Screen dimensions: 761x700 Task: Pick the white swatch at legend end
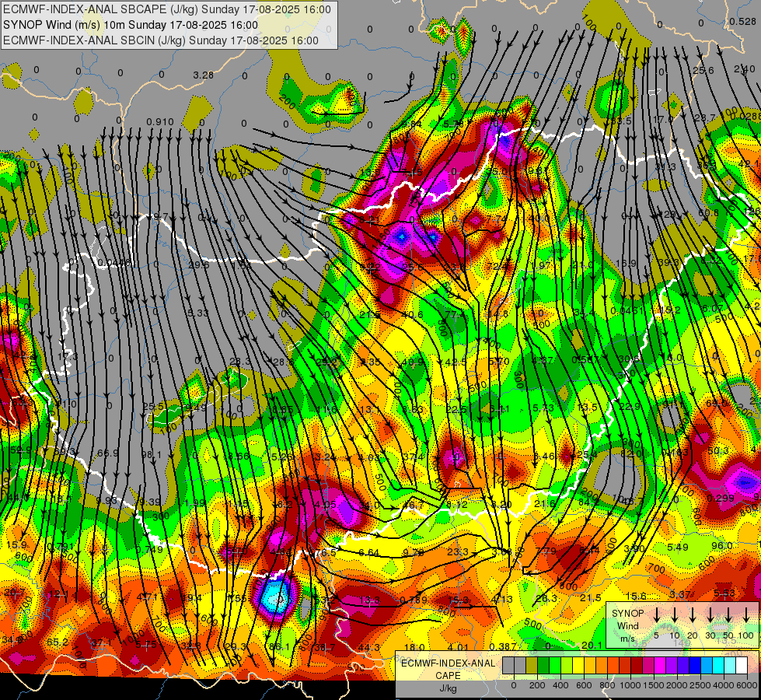tap(741, 665)
